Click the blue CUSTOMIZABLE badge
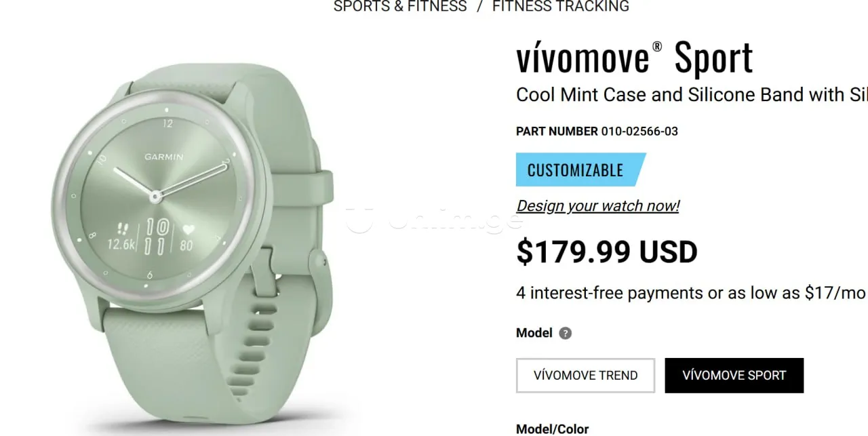 point(580,170)
